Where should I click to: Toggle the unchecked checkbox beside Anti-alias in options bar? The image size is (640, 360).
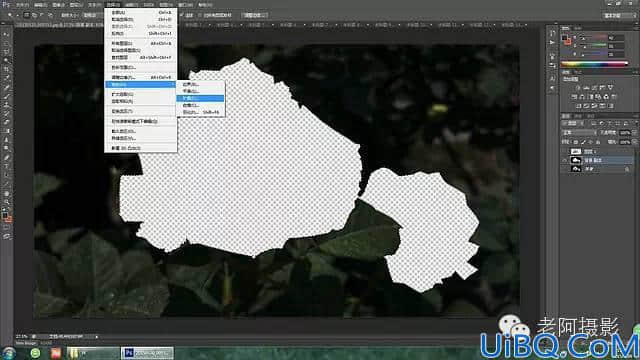point(200,15)
